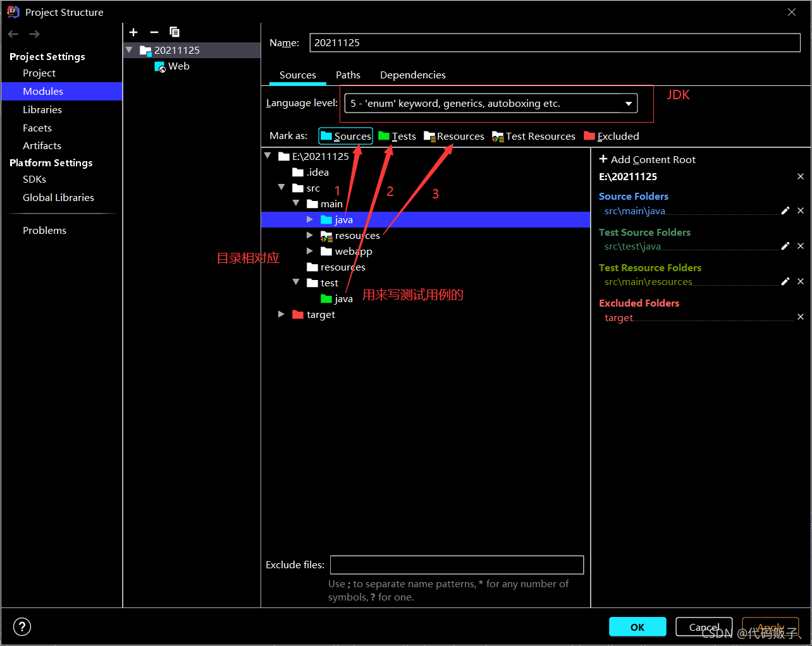
Task: Expand the target folder node
Action: (281, 314)
